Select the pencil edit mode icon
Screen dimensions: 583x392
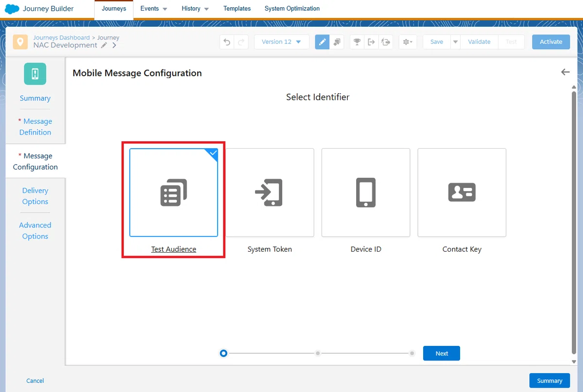pyautogui.click(x=322, y=42)
